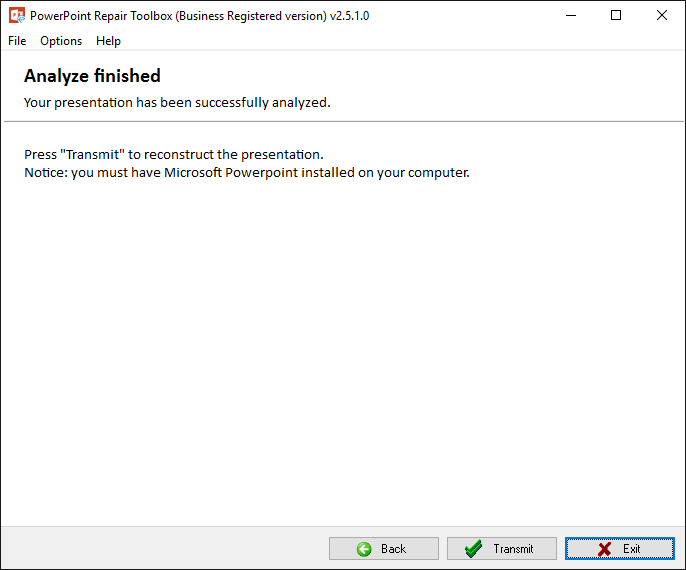Click Transmit to reconstruct the presentation
The height and width of the screenshot is (570, 686).
pos(502,549)
